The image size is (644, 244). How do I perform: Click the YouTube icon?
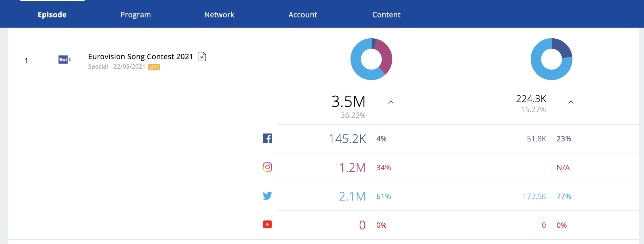267,225
